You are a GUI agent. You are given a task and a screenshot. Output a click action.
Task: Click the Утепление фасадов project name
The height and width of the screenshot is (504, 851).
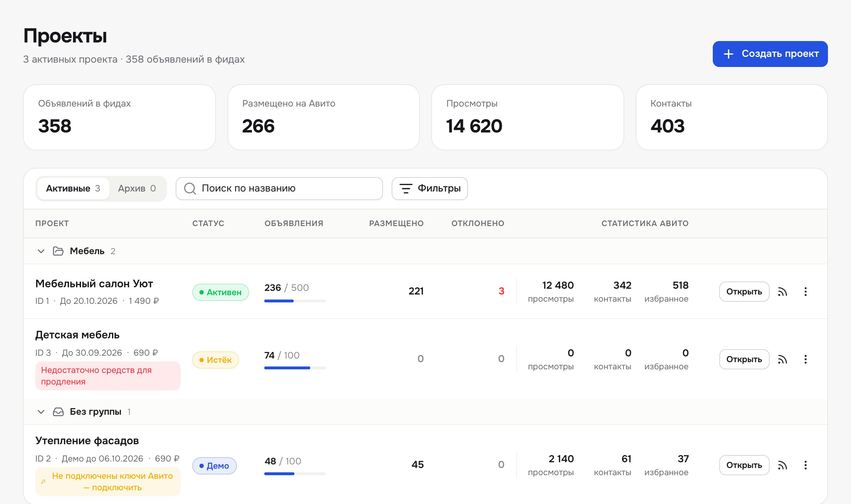pyautogui.click(x=87, y=441)
